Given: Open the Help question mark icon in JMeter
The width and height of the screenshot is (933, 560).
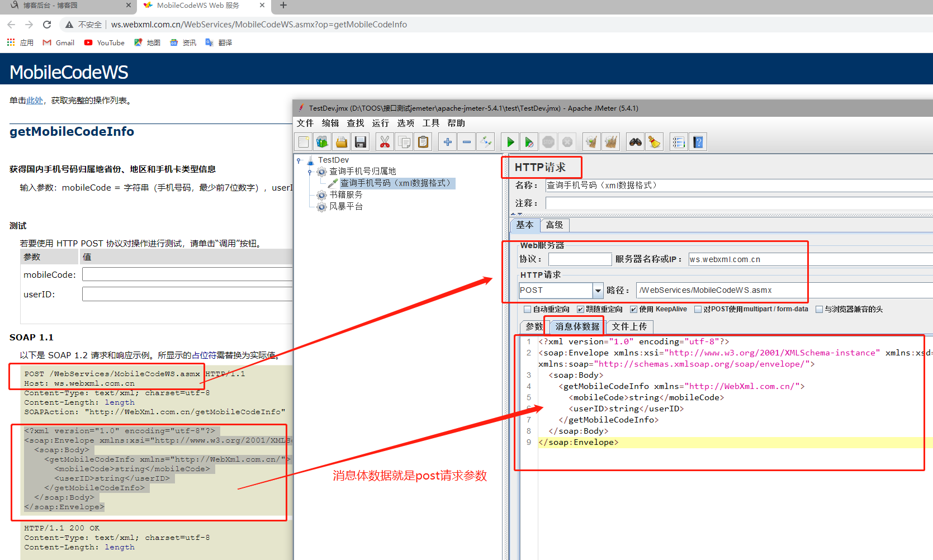Looking at the screenshot, I should click(x=698, y=142).
